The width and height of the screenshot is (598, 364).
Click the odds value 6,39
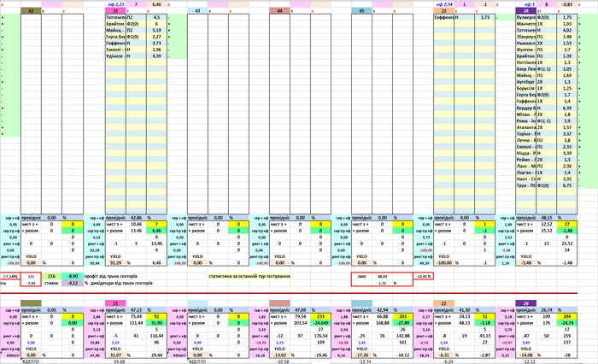click(567, 108)
